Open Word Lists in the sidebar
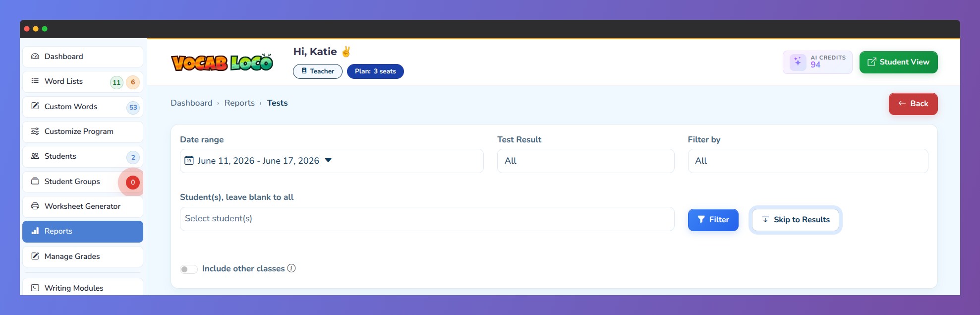980x315 pixels. click(x=83, y=82)
